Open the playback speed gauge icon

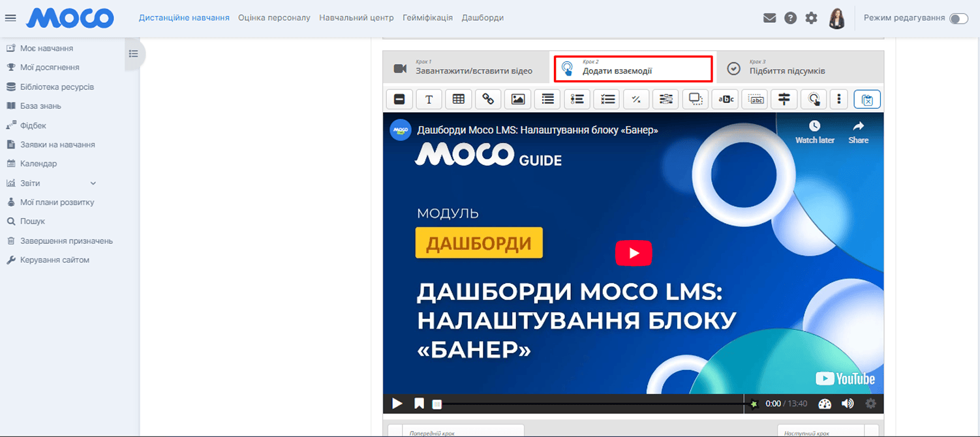825,404
